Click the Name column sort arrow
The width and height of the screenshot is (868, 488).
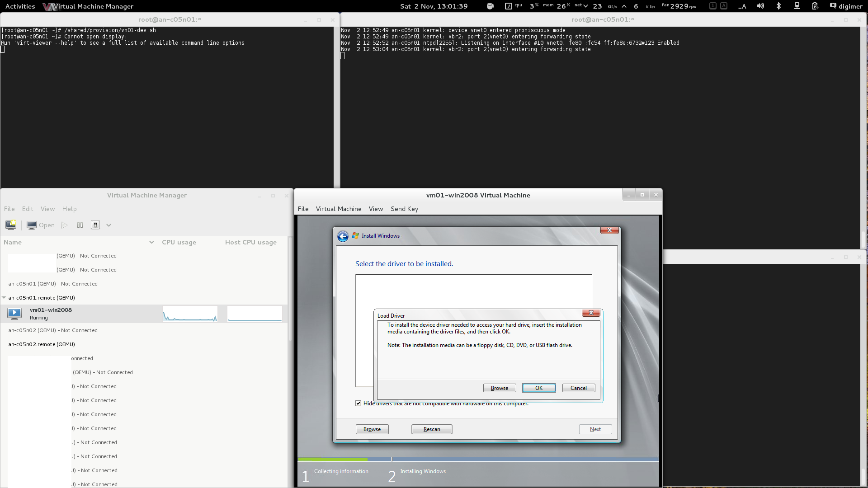pos(151,242)
